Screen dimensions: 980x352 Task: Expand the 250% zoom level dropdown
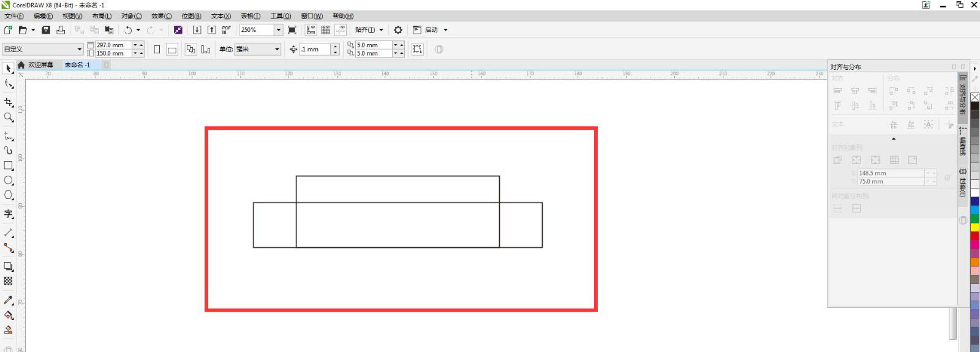click(278, 30)
